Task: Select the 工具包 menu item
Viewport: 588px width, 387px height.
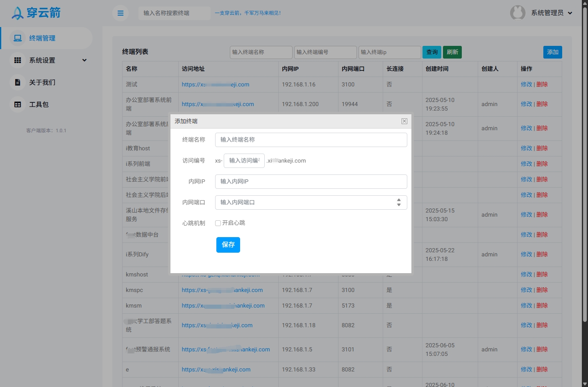Action: (x=39, y=104)
